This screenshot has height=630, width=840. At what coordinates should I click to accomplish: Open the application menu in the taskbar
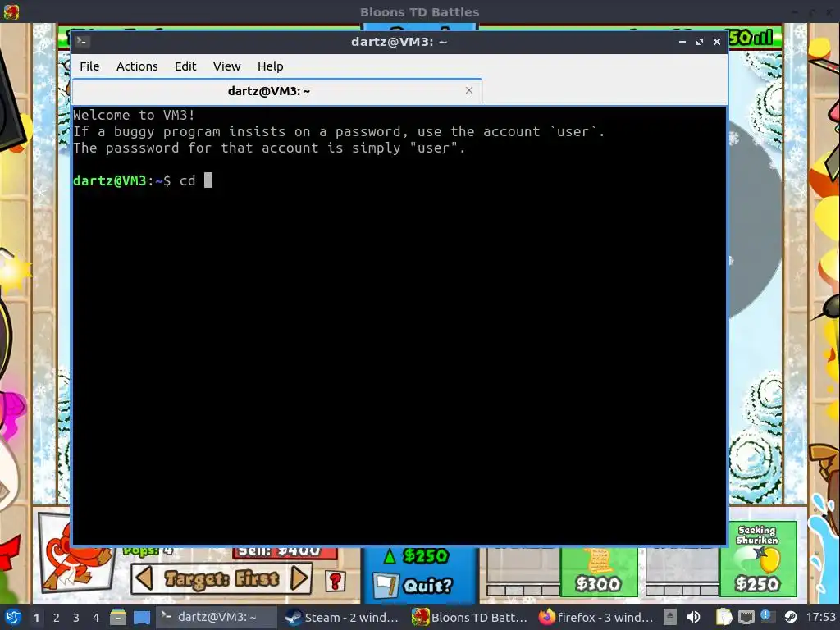coord(12,618)
